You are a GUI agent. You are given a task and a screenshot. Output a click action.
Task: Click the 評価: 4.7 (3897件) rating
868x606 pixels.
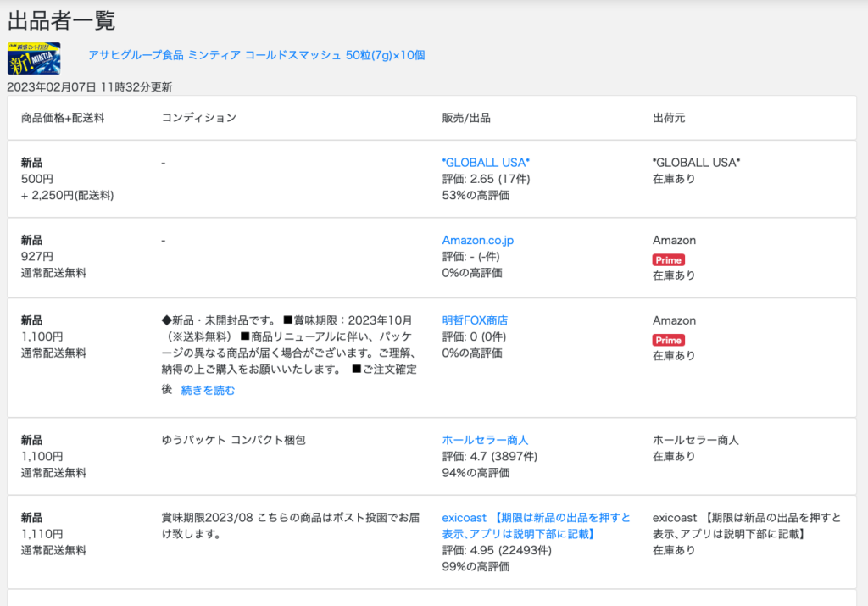(489, 457)
